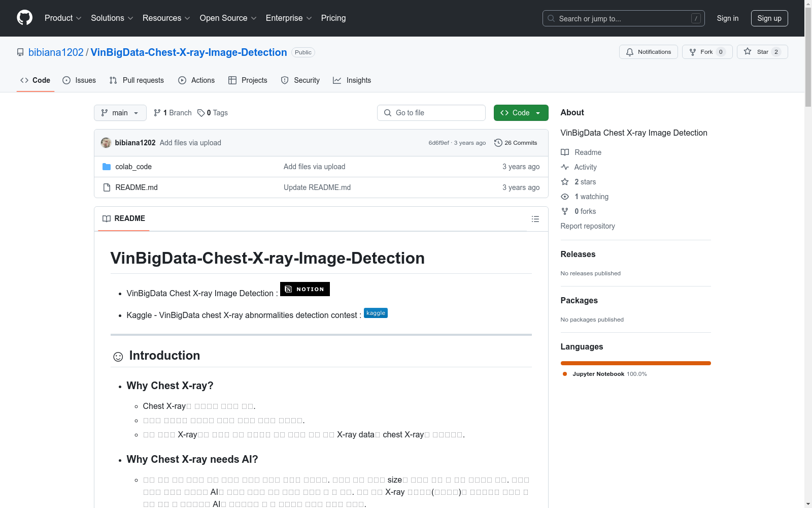Click the Security shield icon

[x=285, y=80]
